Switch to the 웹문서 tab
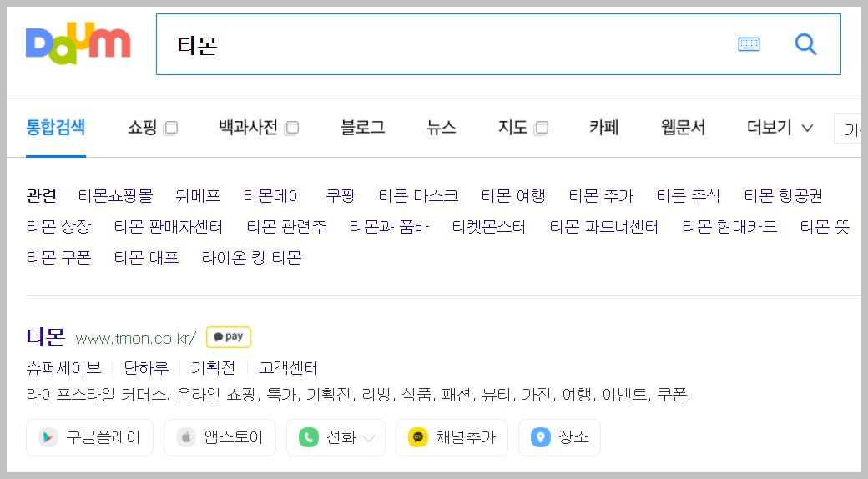This screenshot has height=479, width=868. coord(683,128)
